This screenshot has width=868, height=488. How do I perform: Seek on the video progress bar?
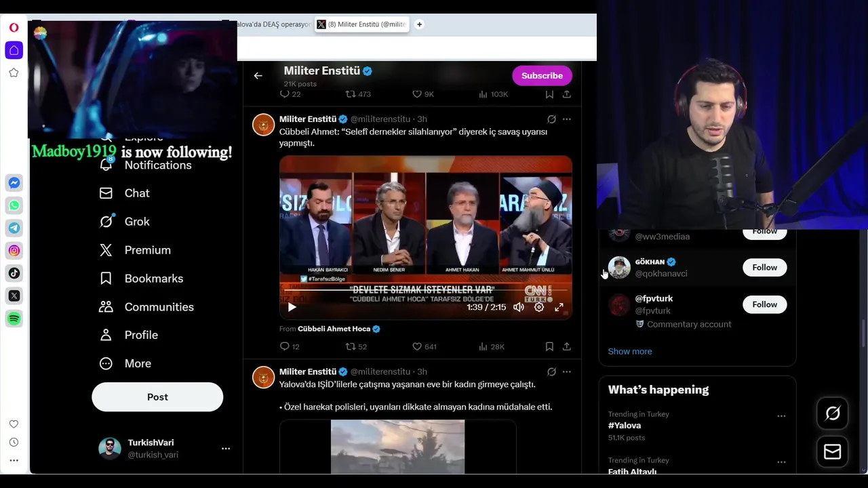pyautogui.click(x=426, y=290)
